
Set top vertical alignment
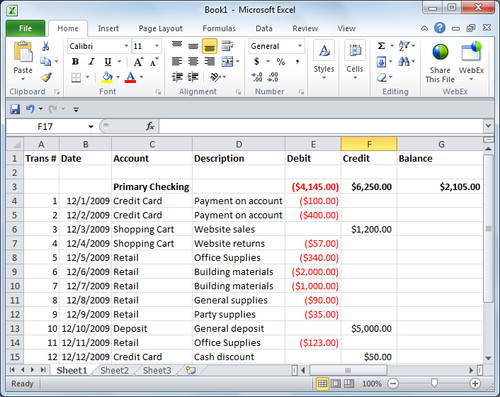coord(177,45)
